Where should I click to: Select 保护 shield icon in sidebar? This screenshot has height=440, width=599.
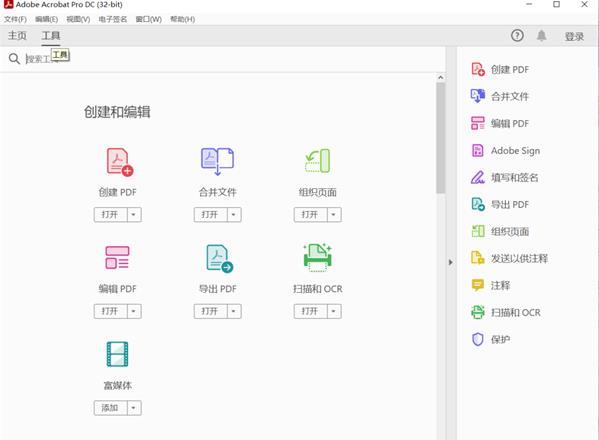478,339
